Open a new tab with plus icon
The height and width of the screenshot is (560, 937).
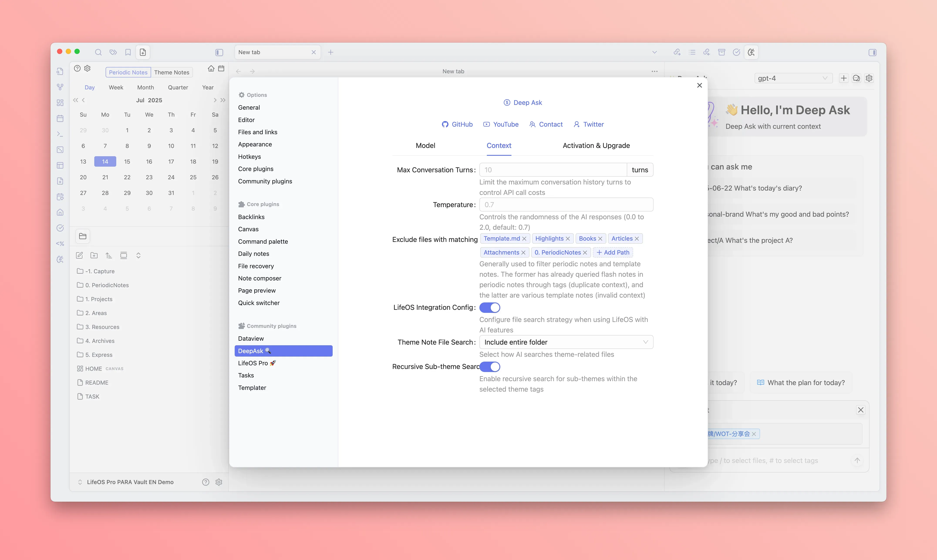tap(331, 52)
